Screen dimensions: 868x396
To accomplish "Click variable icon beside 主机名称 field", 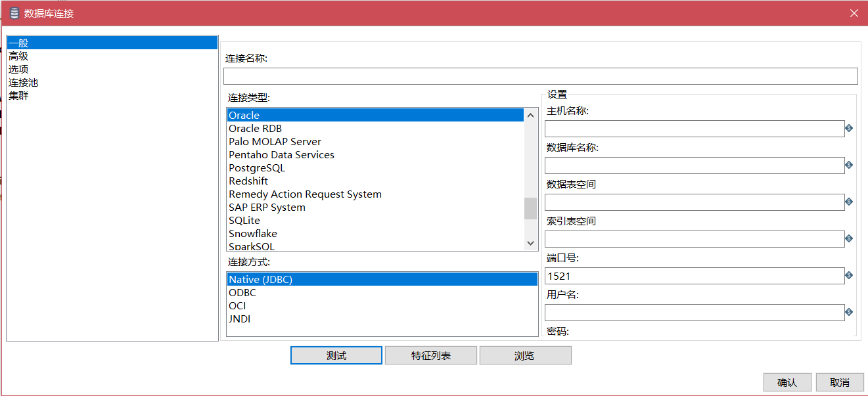I will tap(849, 129).
